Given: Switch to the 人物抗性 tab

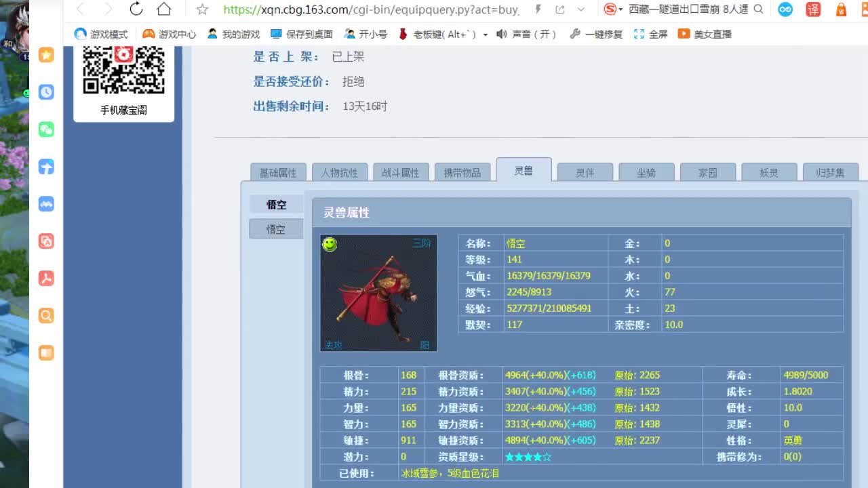Looking at the screenshot, I should [x=339, y=173].
